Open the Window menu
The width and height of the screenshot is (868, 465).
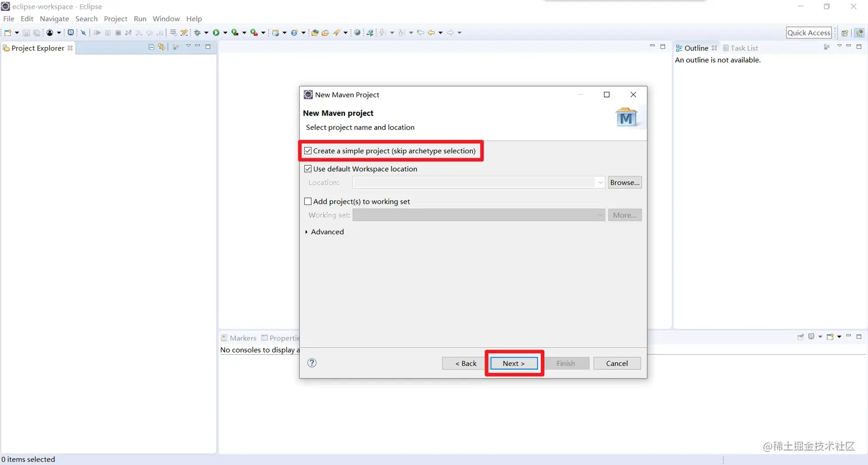tap(166, 19)
